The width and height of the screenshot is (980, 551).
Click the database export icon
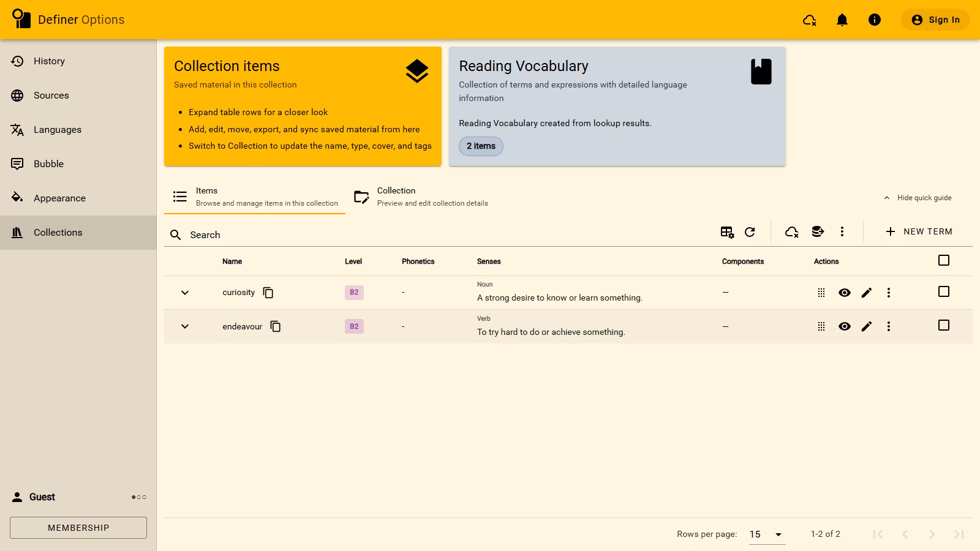point(818,232)
